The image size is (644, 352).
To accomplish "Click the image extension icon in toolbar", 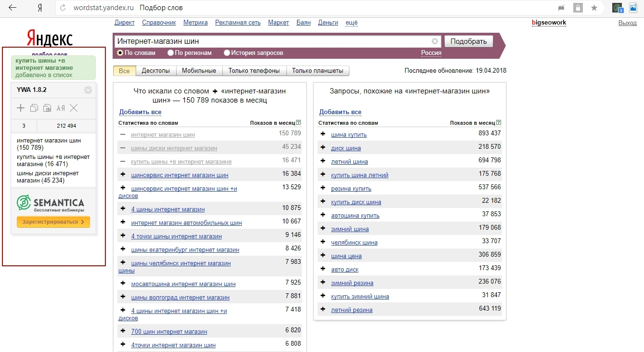I will pyautogui.click(x=633, y=8).
